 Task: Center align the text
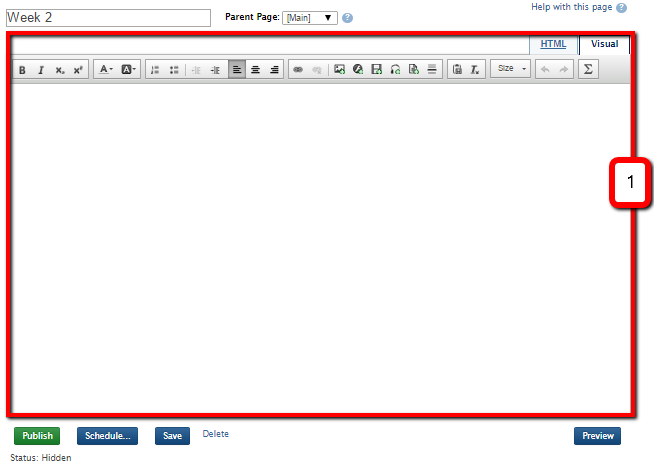tap(255, 69)
